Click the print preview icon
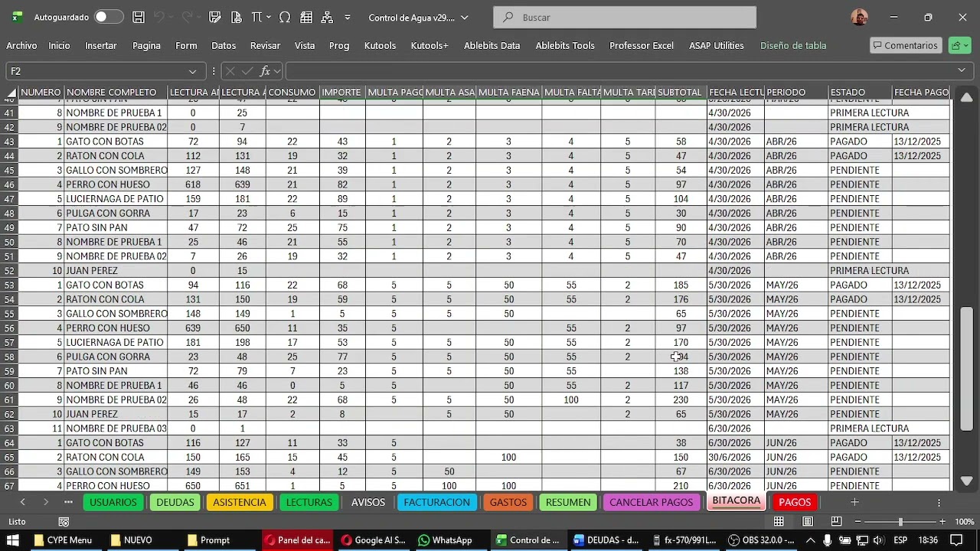The height and width of the screenshot is (551, 980). tap(236, 17)
